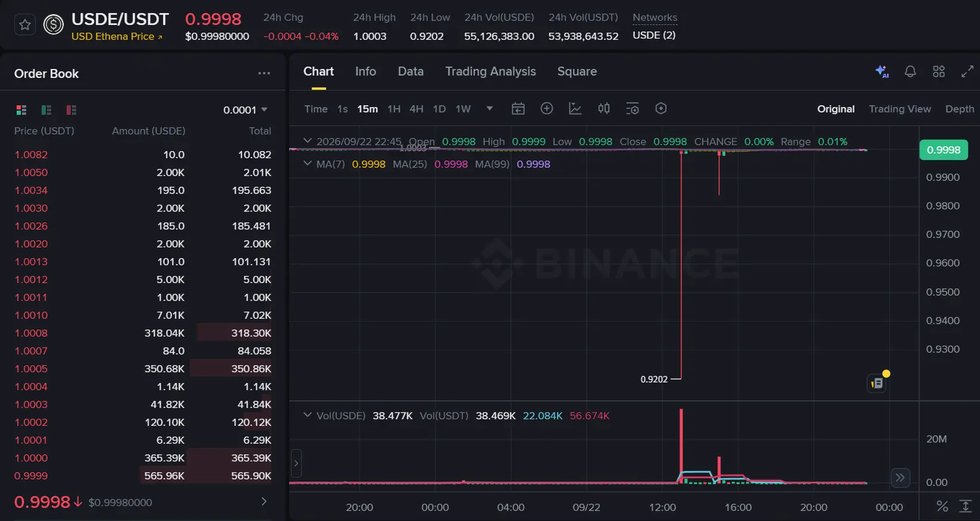
Task: Click the USDE coin logo icon
Action: point(54,25)
